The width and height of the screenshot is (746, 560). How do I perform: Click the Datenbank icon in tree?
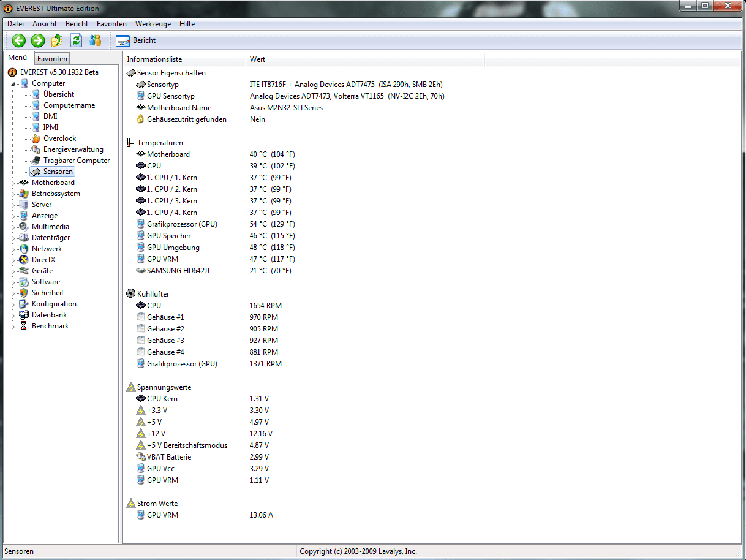coord(24,315)
